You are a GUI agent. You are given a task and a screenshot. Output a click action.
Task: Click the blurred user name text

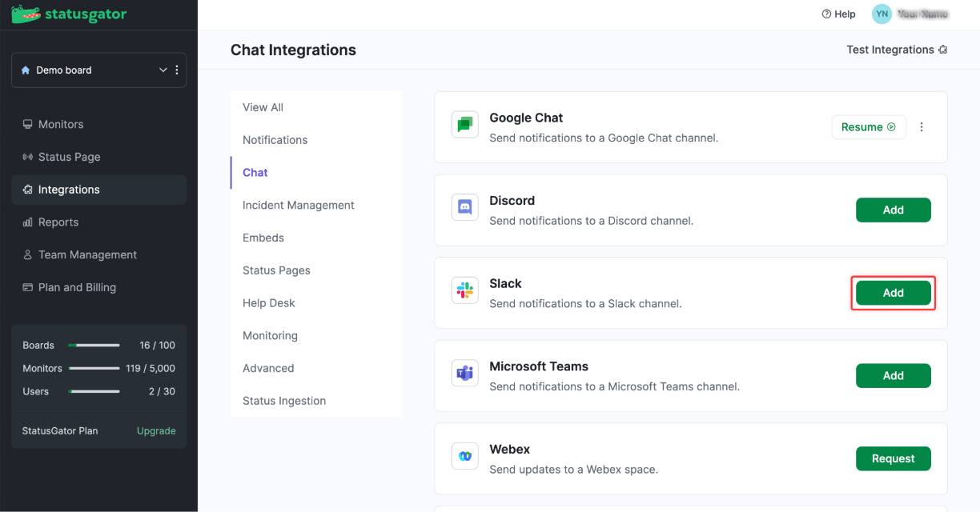[922, 14]
